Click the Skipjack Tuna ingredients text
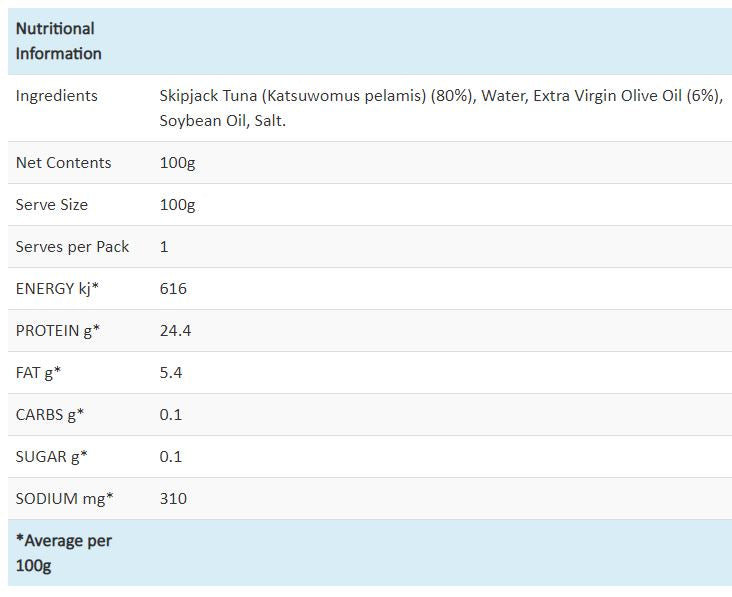Viewport: 732px width, 597px height. [x=441, y=108]
